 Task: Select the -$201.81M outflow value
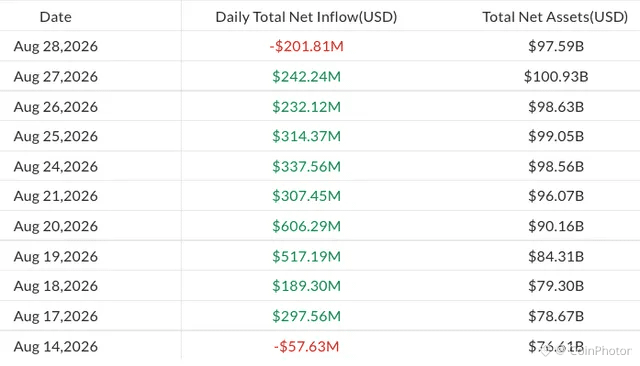point(306,46)
